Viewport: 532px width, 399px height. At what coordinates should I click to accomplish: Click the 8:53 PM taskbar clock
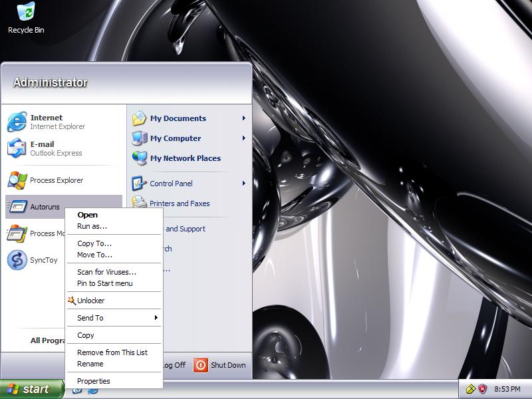point(507,389)
